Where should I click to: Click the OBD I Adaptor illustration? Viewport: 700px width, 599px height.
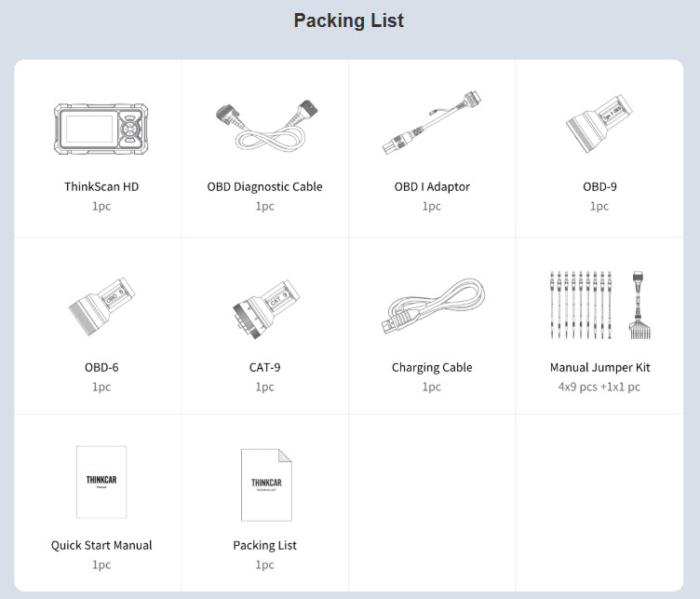pos(432,122)
